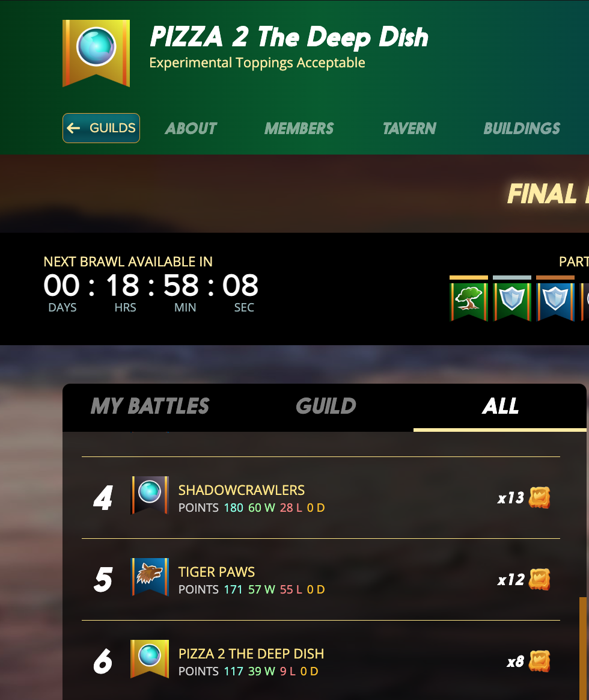Viewport: 589px width, 700px height.
Task: Select the ALL results tab
Action: pos(500,407)
